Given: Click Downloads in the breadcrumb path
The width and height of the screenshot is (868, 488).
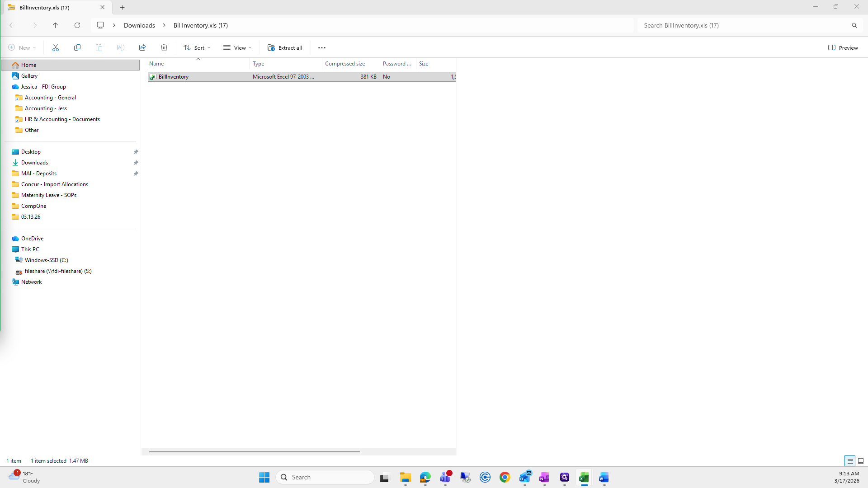Looking at the screenshot, I should 139,25.
